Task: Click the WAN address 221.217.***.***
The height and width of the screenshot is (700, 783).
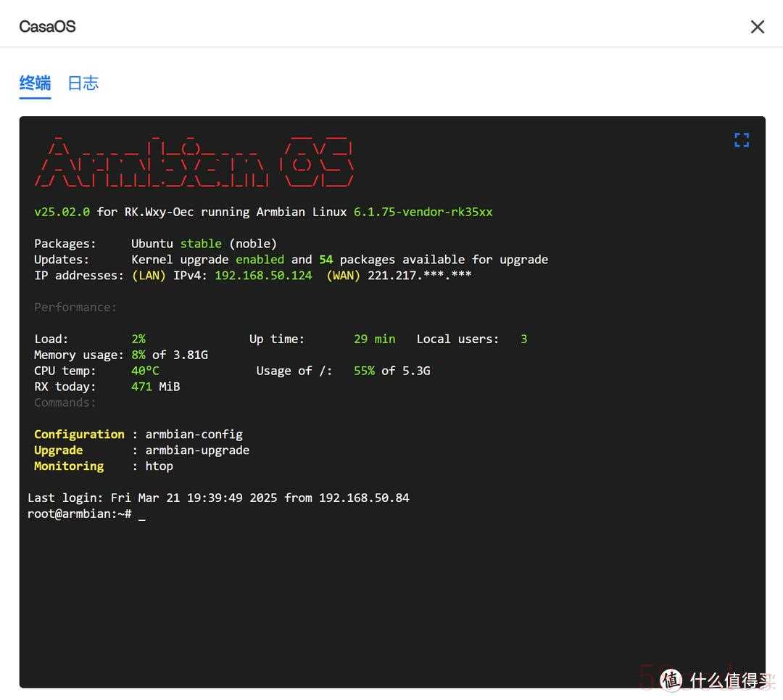Action: click(420, 276)
